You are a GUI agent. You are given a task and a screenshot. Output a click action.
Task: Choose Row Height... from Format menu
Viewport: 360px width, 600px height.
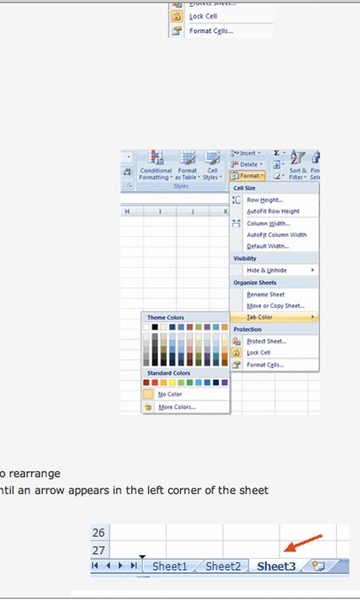tap(265, 200)
